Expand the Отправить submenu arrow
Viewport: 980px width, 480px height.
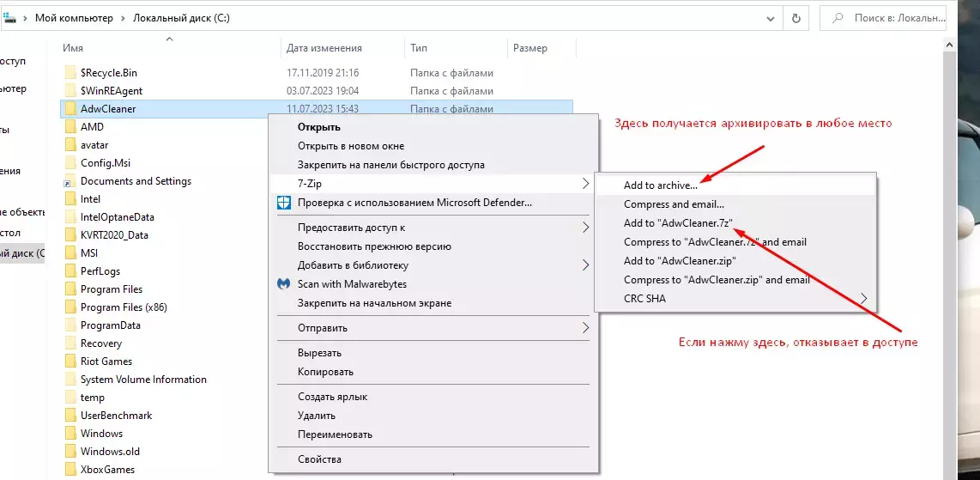coord(585,327)
